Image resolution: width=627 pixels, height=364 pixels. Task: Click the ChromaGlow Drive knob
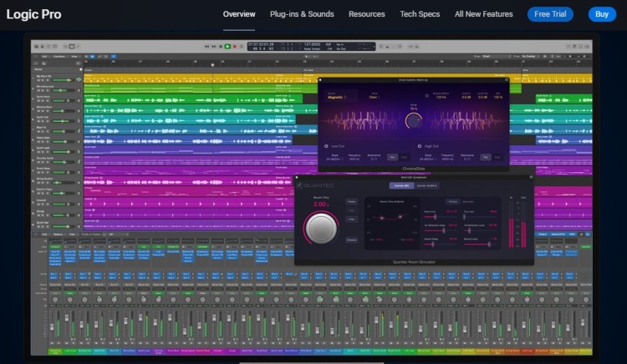coord(414,120)
